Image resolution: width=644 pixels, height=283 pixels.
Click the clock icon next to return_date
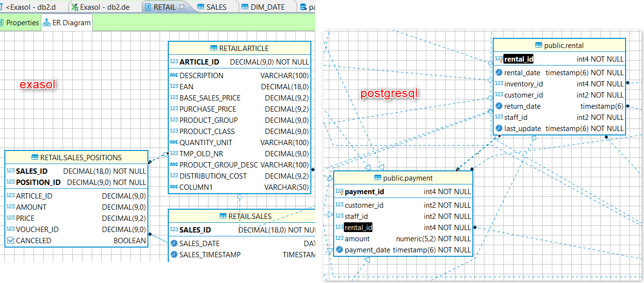[x=498, y=106]
